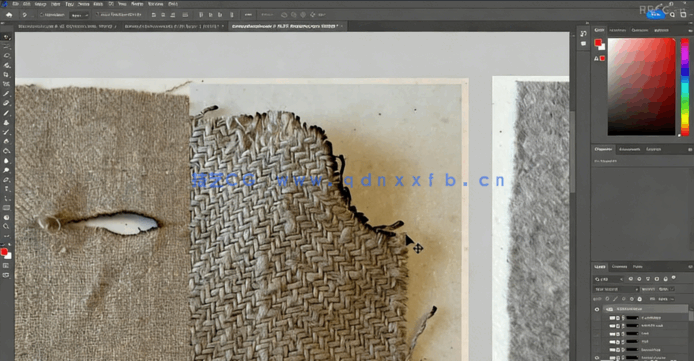Screen dimensions: 694x361
Task: Open the Color panel flyout menu
Action: click(x=690, y=30)
